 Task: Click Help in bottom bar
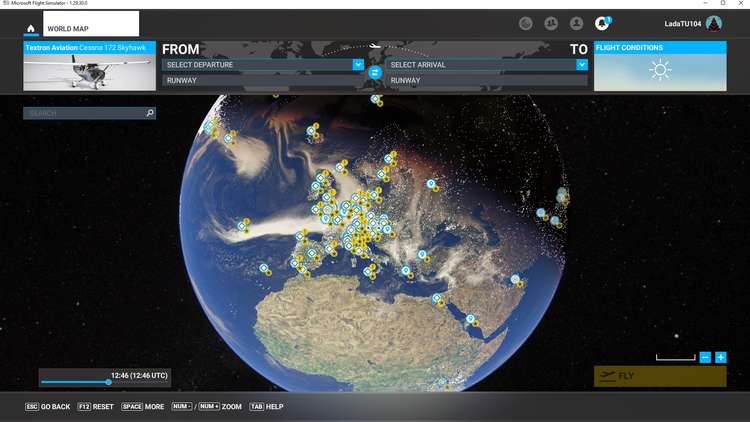266,407
